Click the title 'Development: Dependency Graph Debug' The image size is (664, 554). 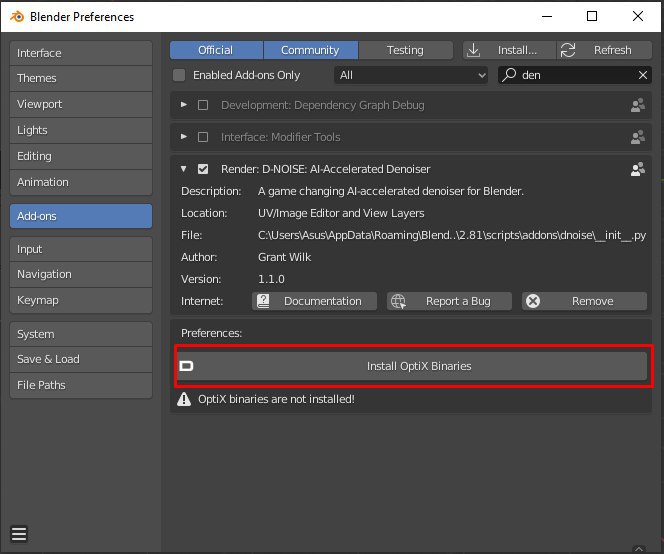click(322, 105)
